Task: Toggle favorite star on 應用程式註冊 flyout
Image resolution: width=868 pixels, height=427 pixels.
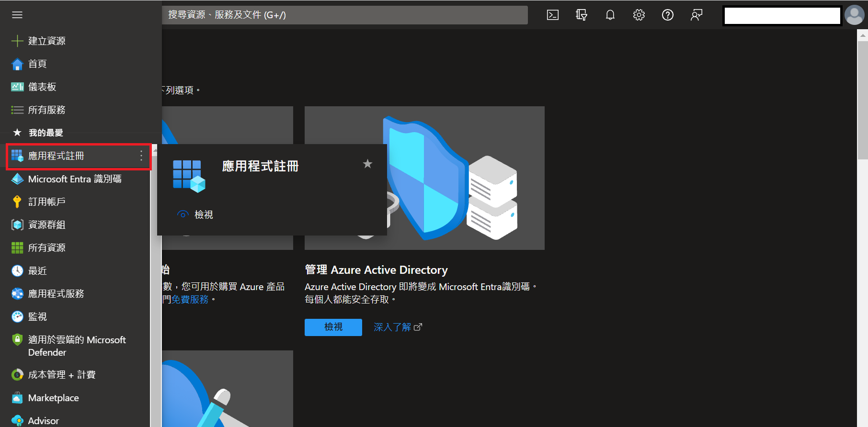Action: pos(367,164)
